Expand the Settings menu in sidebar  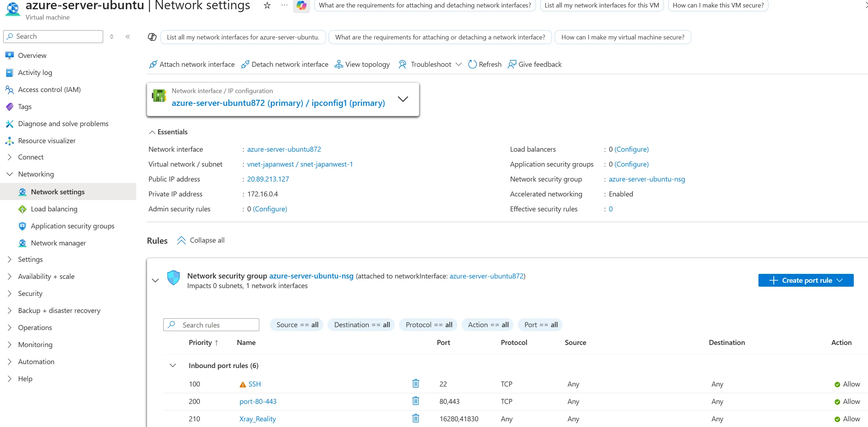pos(30,259)
